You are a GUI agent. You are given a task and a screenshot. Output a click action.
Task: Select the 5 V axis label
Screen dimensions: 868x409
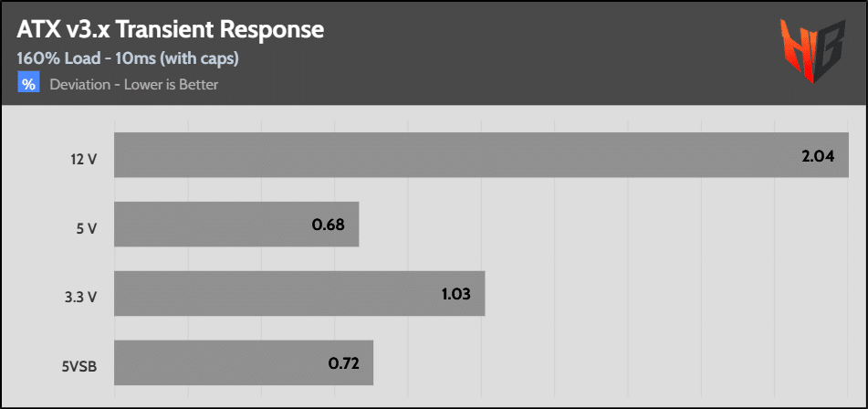pyautogui.click(x=86, y=227)
